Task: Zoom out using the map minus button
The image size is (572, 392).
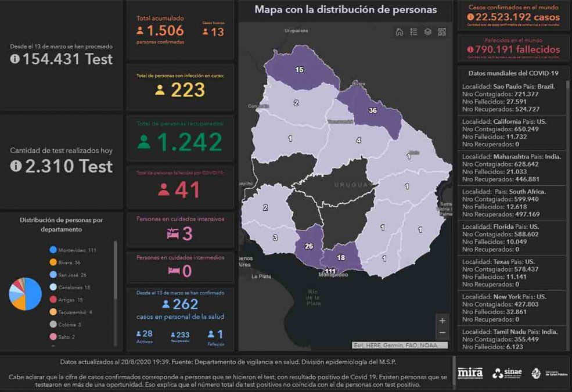Action: (x=443, y=333)
